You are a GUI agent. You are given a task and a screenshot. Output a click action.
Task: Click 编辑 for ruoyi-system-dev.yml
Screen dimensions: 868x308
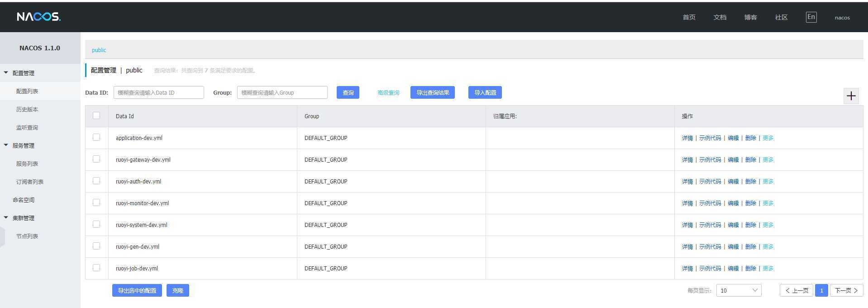point(733,225)
